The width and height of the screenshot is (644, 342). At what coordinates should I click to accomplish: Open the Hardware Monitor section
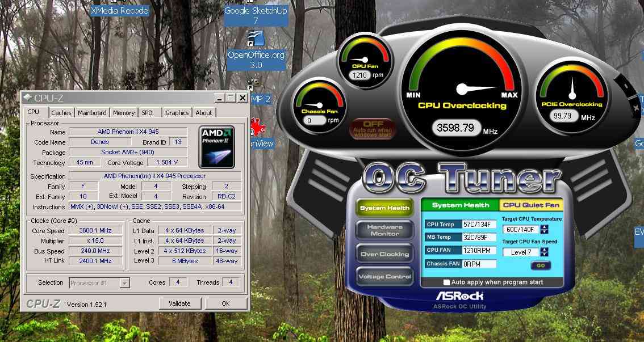pyautogui.click(x=384, y=230)
